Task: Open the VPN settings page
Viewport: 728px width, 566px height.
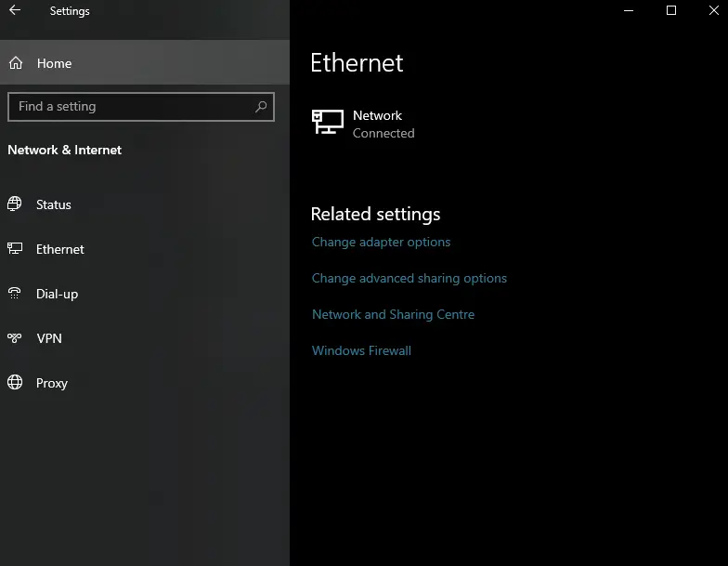Action: coord(145,338)
